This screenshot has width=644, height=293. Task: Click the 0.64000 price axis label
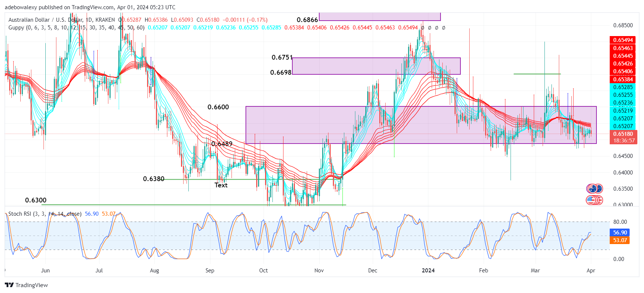(623, 173)
